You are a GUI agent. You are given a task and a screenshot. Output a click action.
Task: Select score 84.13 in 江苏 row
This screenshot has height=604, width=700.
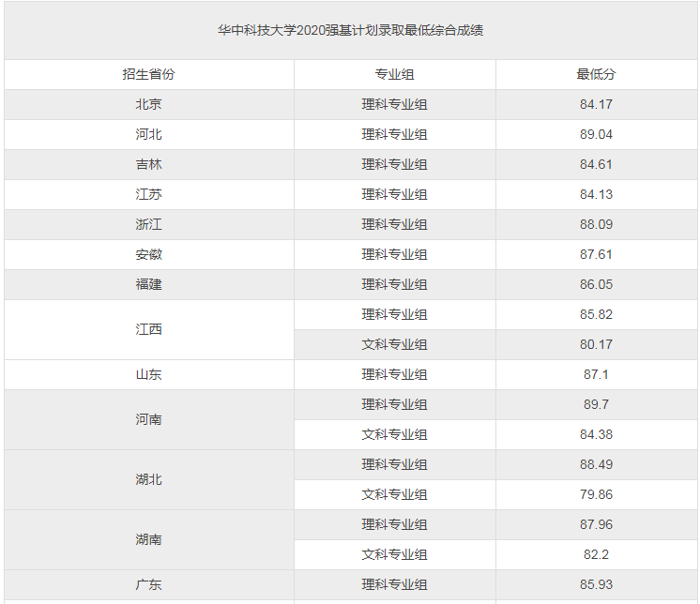[x=596, y=194]
